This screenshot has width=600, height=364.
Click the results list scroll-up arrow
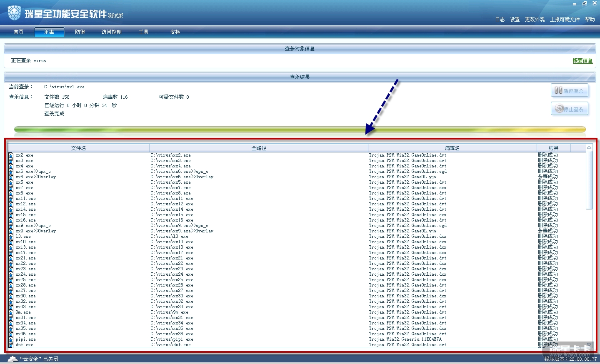pyautogui.click(x=589, y=148)
